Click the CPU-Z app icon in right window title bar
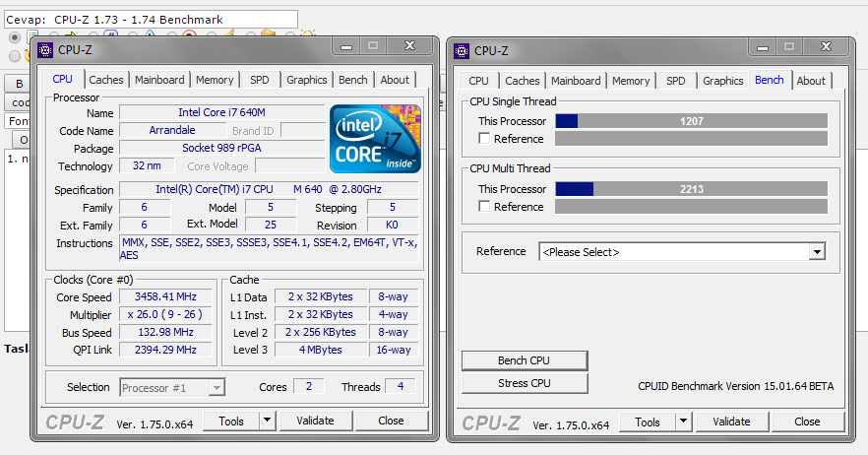Screen dimensions: 868x455 (x=462, y=51)
